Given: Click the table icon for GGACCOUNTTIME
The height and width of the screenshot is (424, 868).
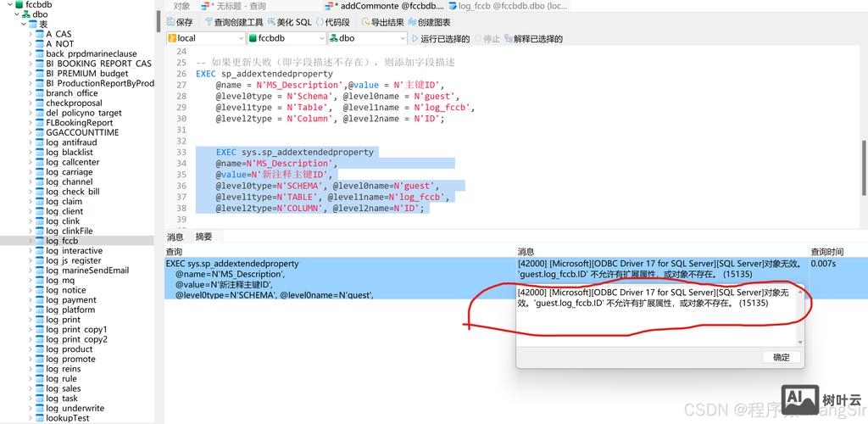Looking at the screenshot, I should 39,132.
